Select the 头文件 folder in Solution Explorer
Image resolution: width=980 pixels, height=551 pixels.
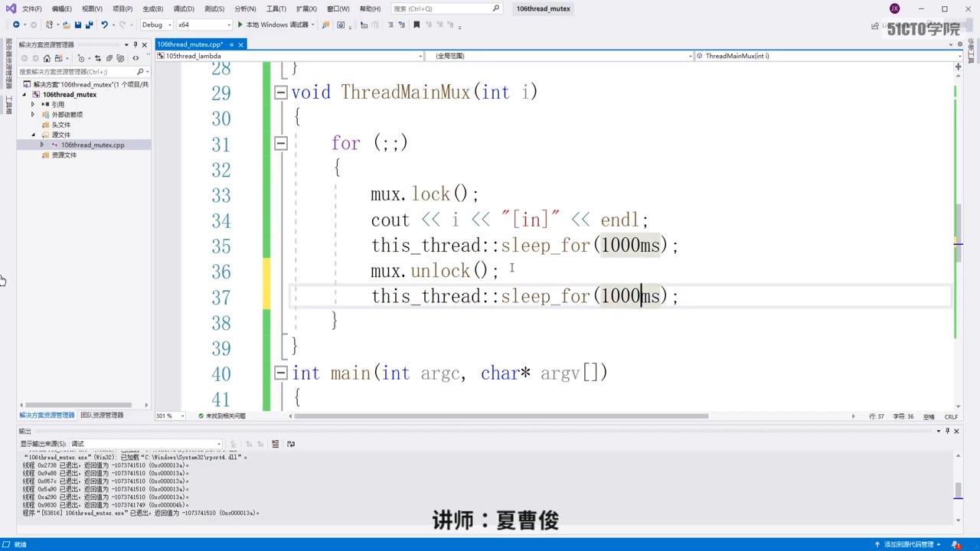click(x=60, y=125)
